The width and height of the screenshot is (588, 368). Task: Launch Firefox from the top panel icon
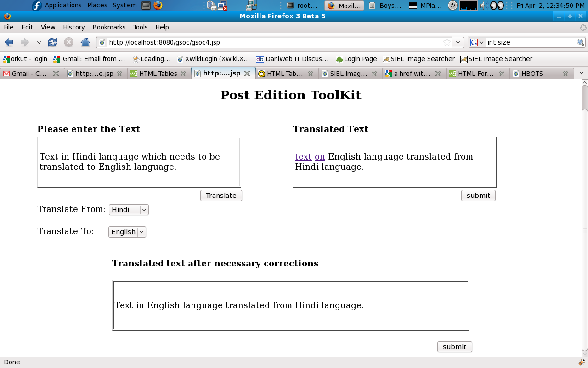(x=158, y=6)
